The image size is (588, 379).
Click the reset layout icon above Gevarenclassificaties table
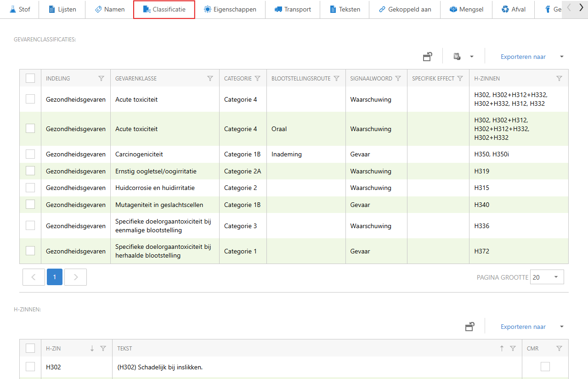click(427, 57)
